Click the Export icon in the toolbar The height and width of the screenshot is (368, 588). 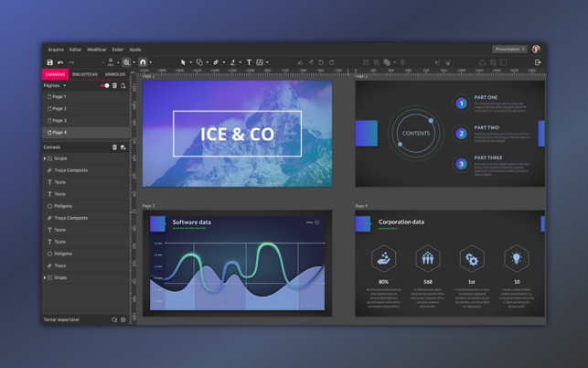click(538, 62)
